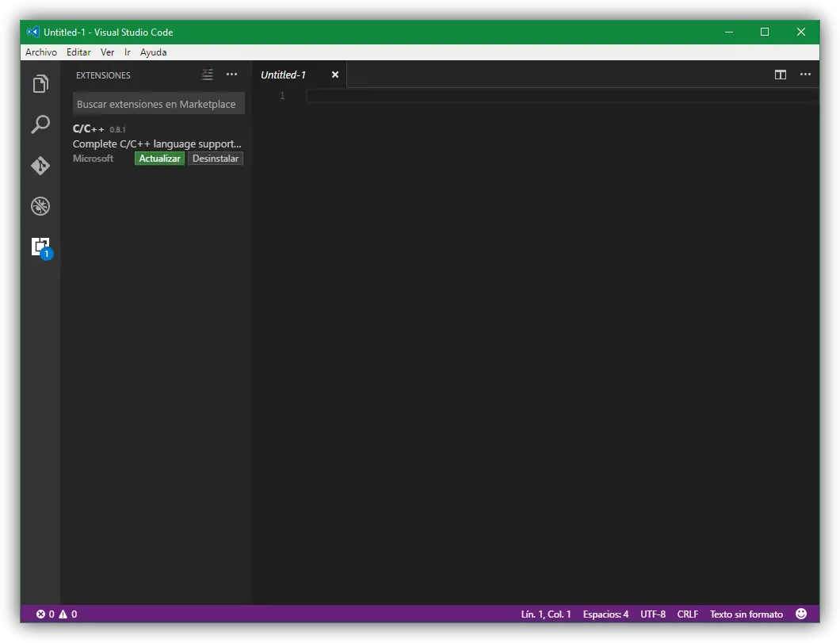
Task: Maximize the Visual Studio Code window
Action: pyautogui.click(x=765, y=33)
